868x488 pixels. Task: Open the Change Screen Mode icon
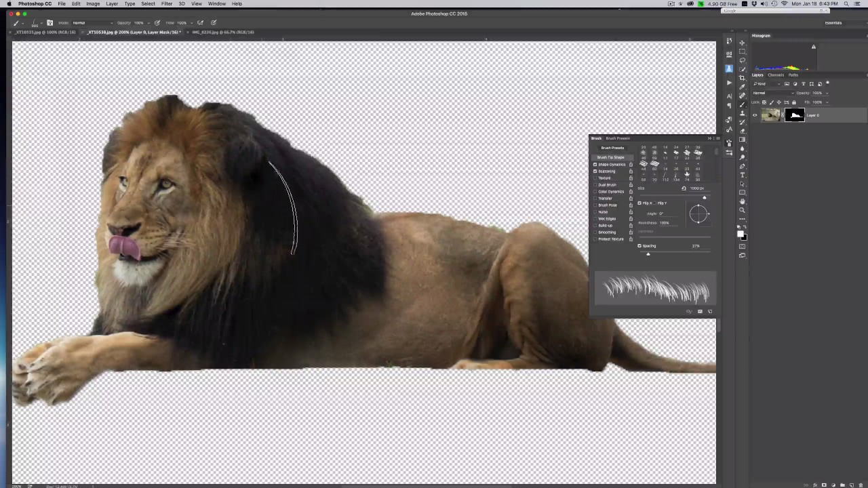click(742, 256)
